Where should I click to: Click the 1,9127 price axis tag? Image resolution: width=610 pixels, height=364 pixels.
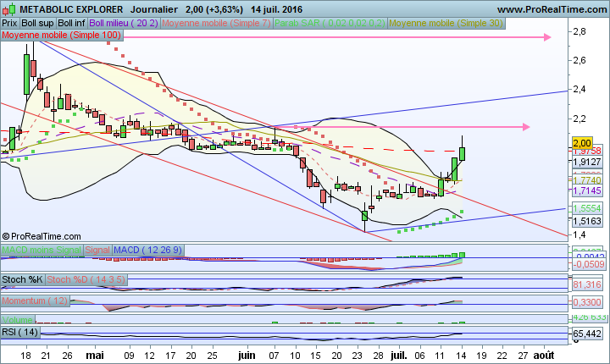point(587,161)
